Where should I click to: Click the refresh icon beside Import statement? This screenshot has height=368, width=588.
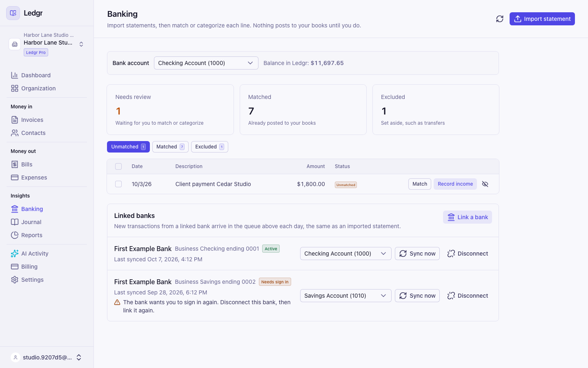pyautogui.click(x=500, y=19)
